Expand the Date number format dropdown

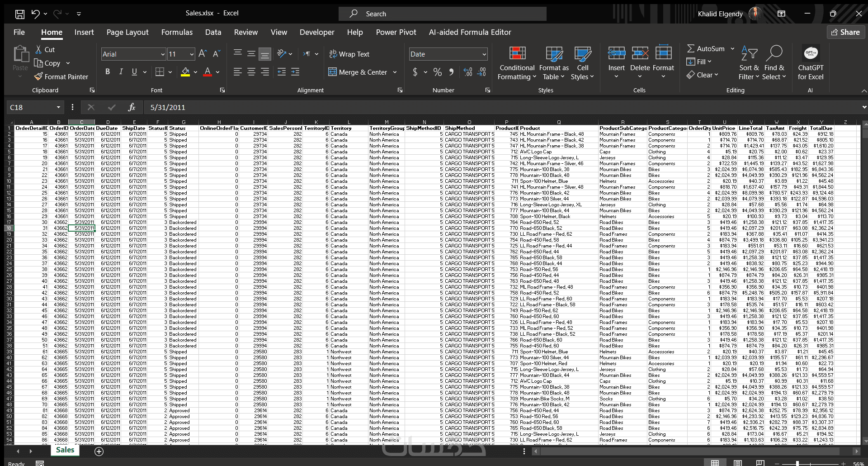pos(484,54)
